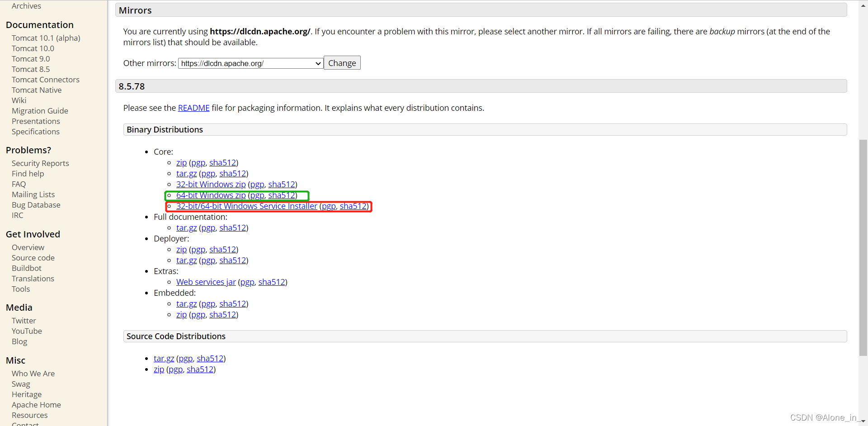Image resolution: width=868 pixels, height=426 pixels.
Task: Open the README link
Action: click(x=193, y=108)
